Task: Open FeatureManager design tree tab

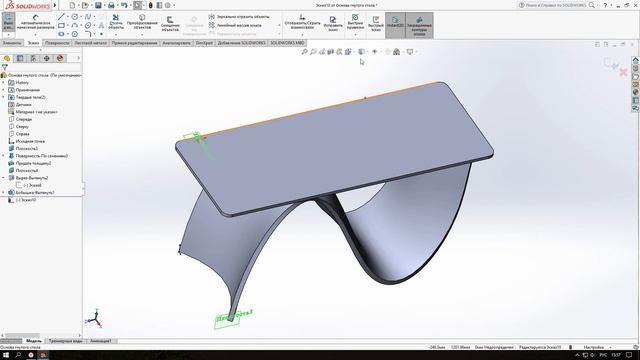Action: (x=7, y=58)
